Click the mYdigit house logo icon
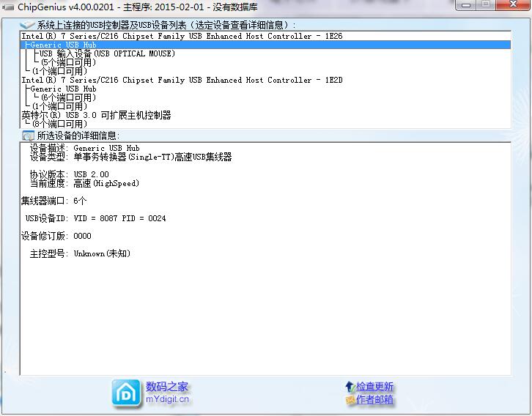This screenshot has width=532, height=416. pos(126,393)
